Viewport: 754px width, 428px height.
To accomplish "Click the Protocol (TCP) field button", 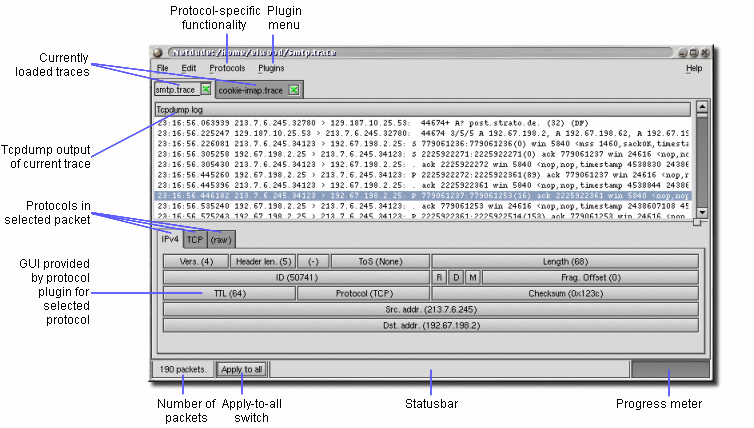I will tap(363, 294).
